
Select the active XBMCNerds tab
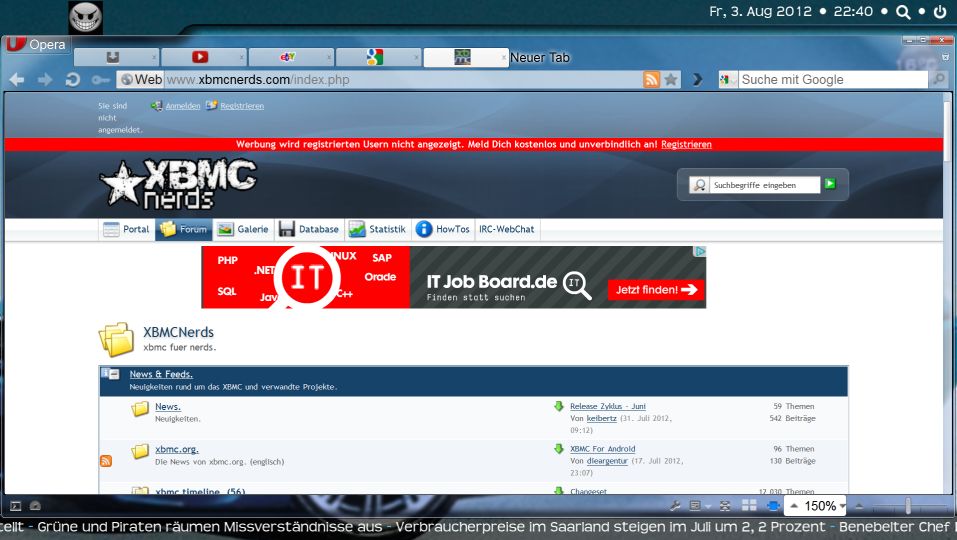click(x=466, y=57)
